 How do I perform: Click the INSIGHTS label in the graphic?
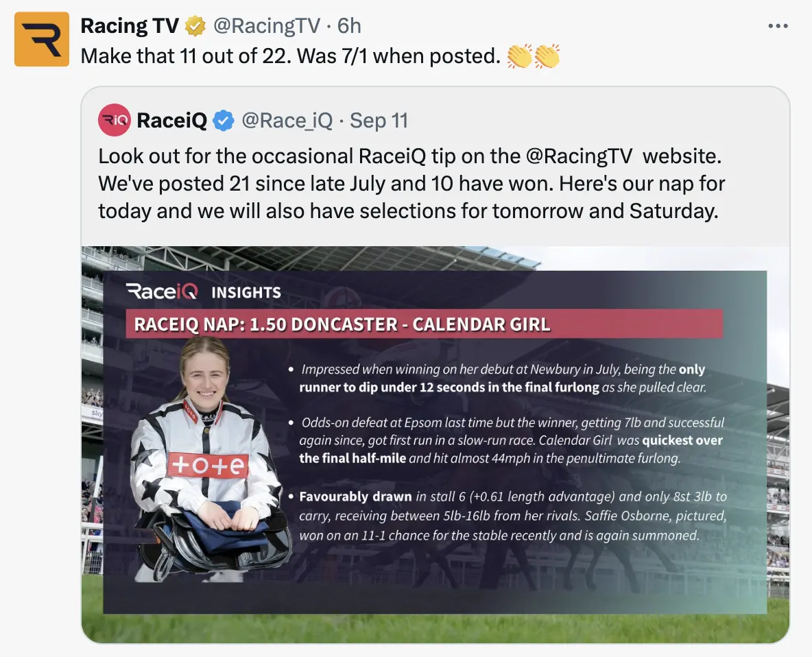[x=246, y=293]
